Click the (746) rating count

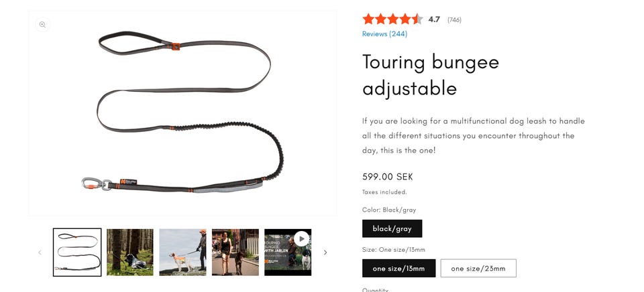click(x=454, y=19)
